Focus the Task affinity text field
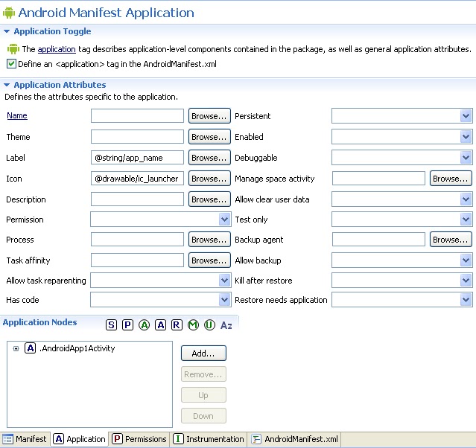 (x=137, y=260)
